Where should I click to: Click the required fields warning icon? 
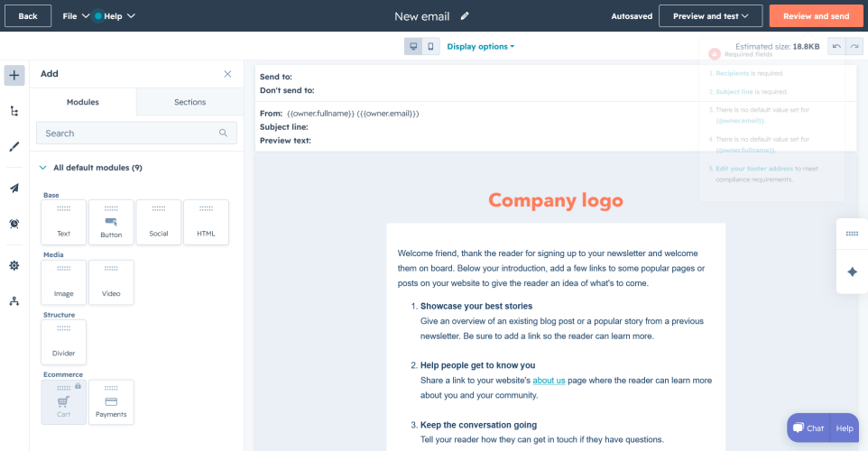[715, 54]
